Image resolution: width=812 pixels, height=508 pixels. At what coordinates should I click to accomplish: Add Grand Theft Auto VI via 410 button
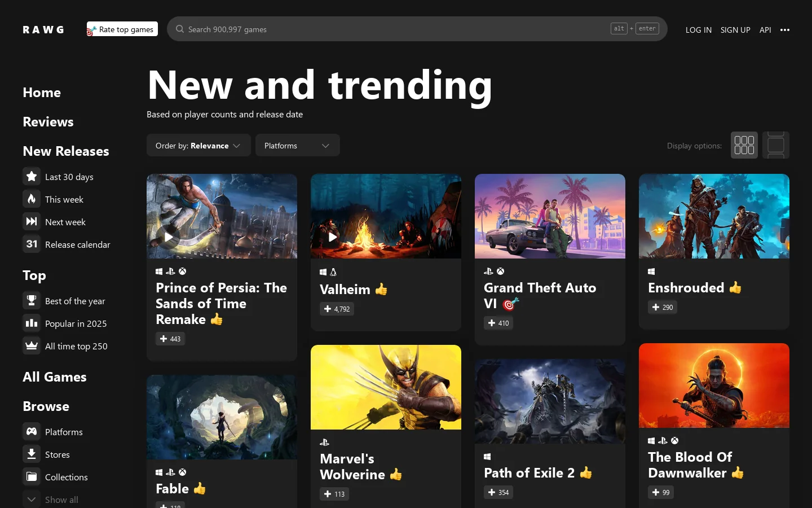point(498,323)
